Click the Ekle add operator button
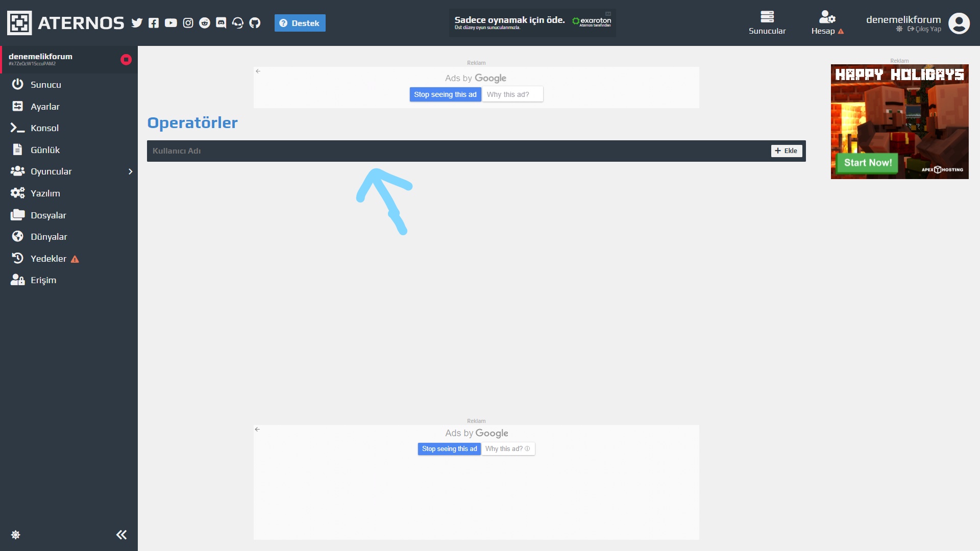 click(786, 151)
